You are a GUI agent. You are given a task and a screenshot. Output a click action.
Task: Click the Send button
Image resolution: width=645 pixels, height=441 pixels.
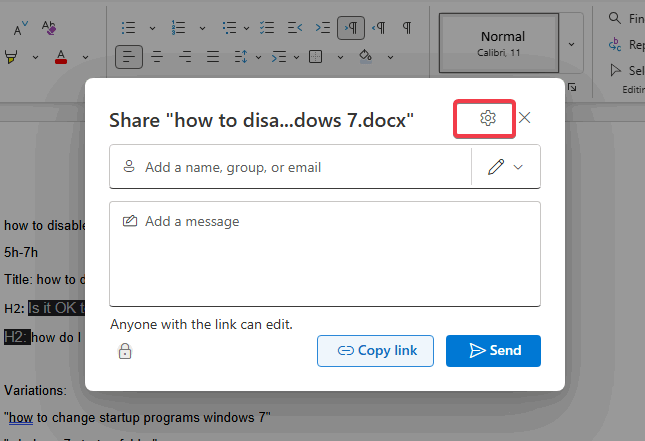(x=493, y=351)
